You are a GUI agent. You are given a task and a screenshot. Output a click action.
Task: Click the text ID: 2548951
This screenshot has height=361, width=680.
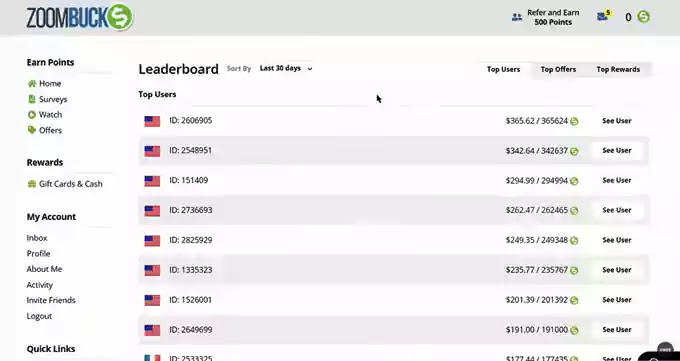191,151
